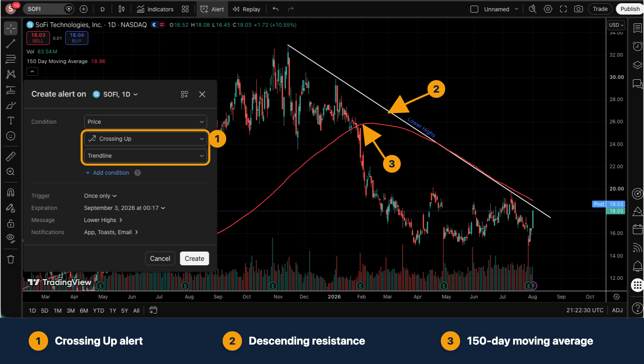Viewport: 644px width, 364px height.
Task: Click the 18.03 SELL button
Action: tap(38, 38)
